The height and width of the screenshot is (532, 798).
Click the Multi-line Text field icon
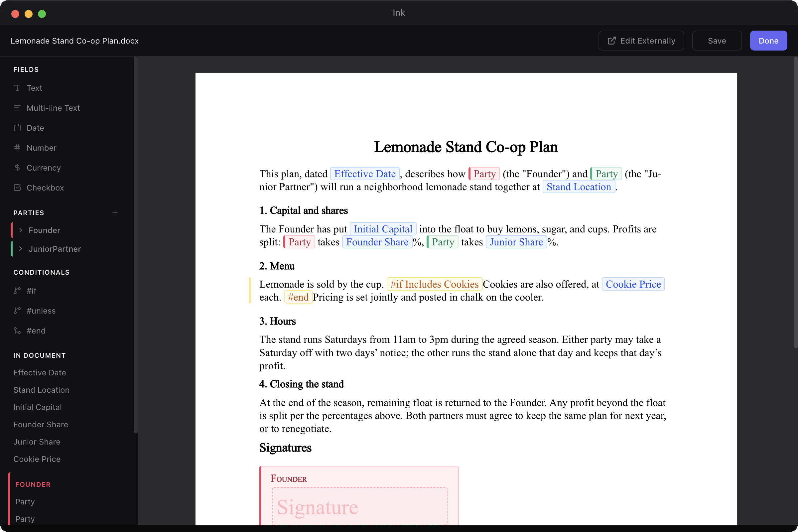[x=17, y=108]
